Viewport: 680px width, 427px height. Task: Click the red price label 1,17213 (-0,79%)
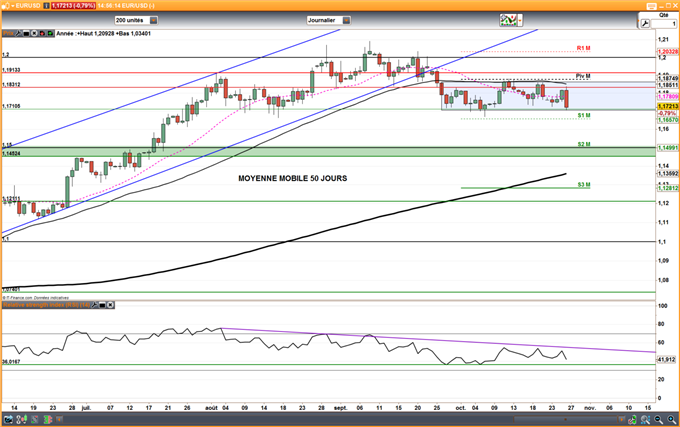point(73,6)
